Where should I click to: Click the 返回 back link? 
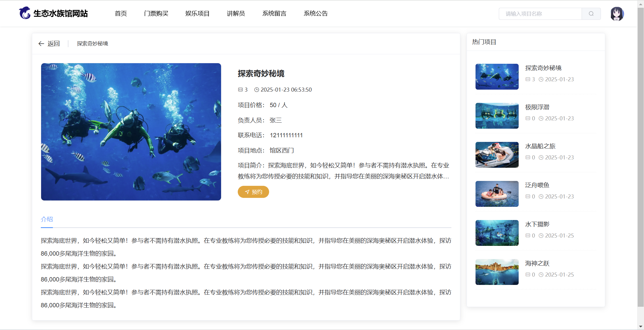pyautogui.click(x=53, y=44)
